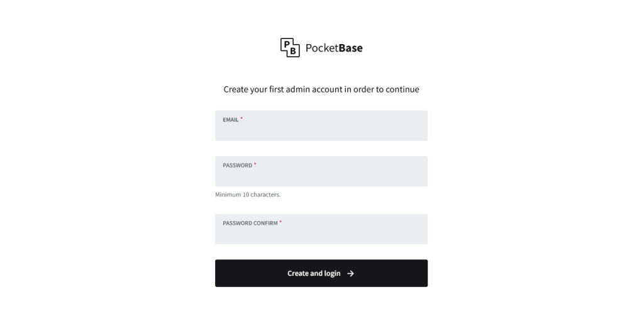The width and height of the screenshot is (644, 328).
Task: Click the red asterisk beside EMAIL label
Action: pos(241,118)
